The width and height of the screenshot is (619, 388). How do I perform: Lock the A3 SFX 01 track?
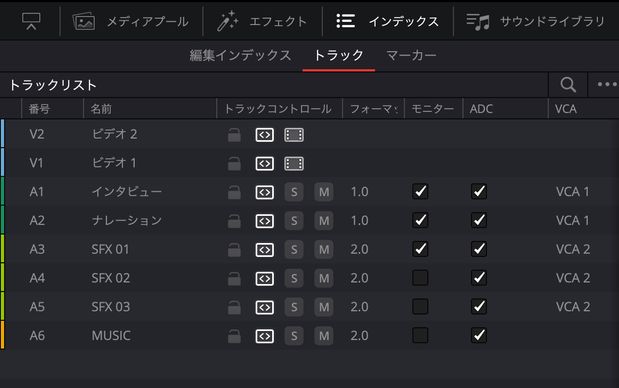point(234,249)
